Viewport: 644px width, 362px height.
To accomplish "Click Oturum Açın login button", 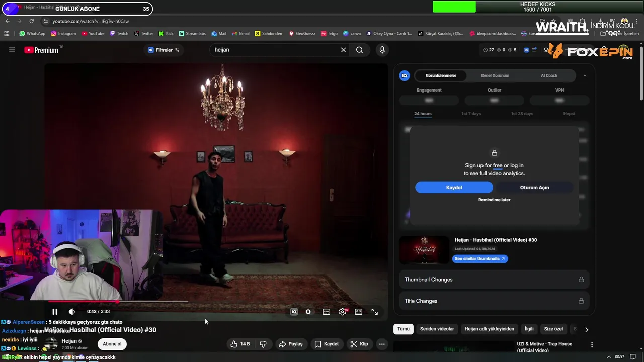I will pyautogui.click(x=534, y=187).
